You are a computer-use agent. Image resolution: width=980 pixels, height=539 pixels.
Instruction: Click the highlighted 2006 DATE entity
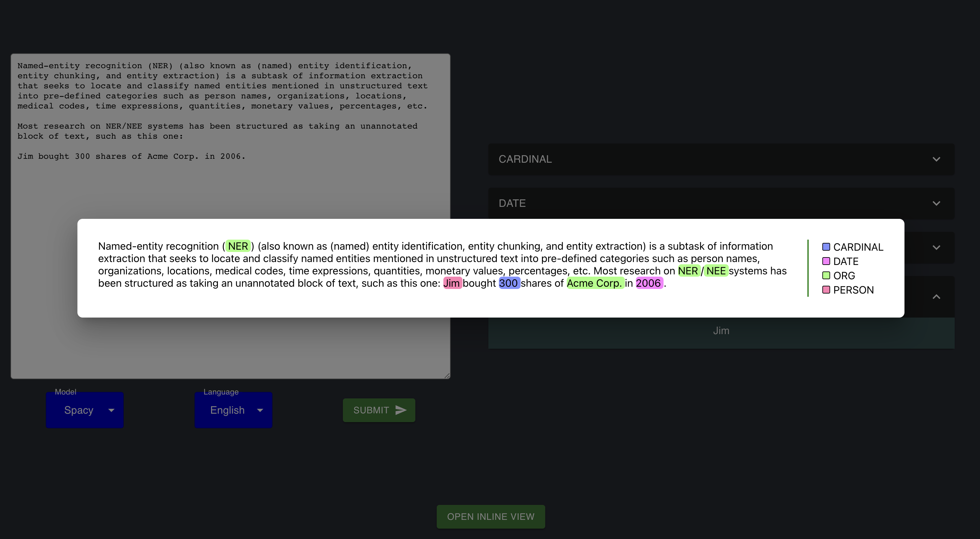point(647,283)
